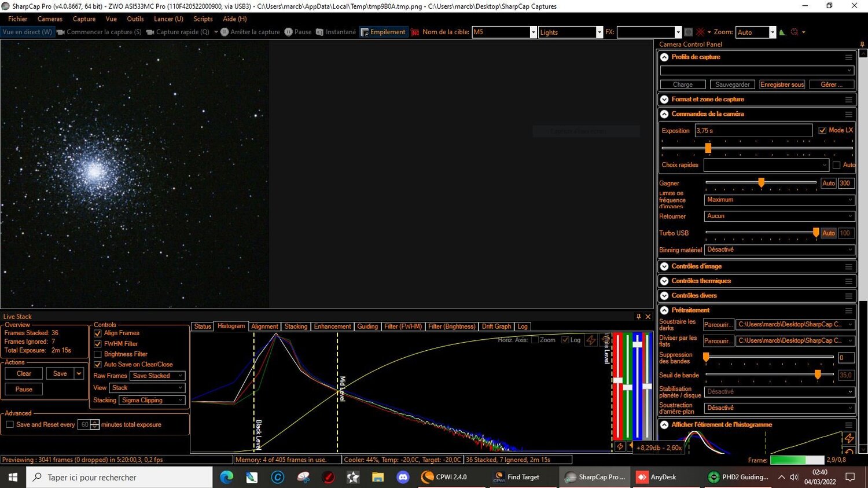The width and height of the screenshot is (868, 488).
Task: Open Retourner Aucun dropdown
Action: click(x=780, y=216)
